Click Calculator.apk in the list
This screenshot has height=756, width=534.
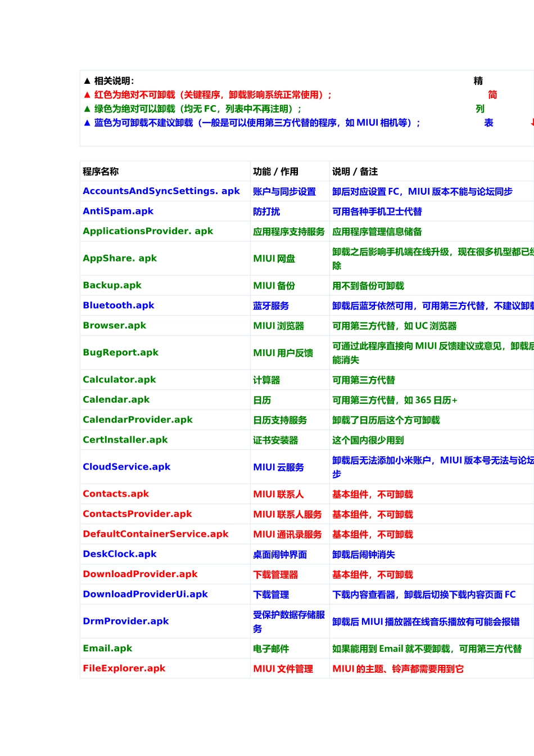coord(119,380)
